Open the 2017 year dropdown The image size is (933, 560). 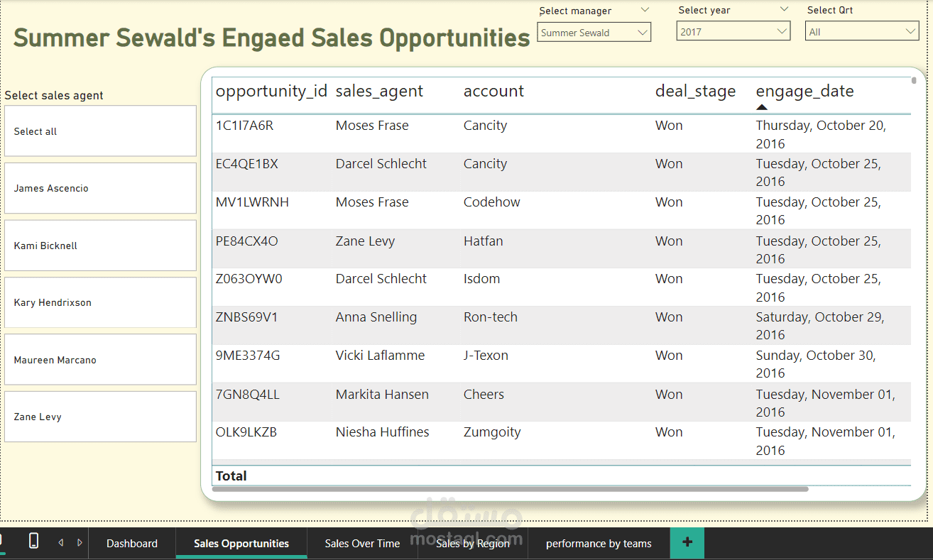coord(733,32)
